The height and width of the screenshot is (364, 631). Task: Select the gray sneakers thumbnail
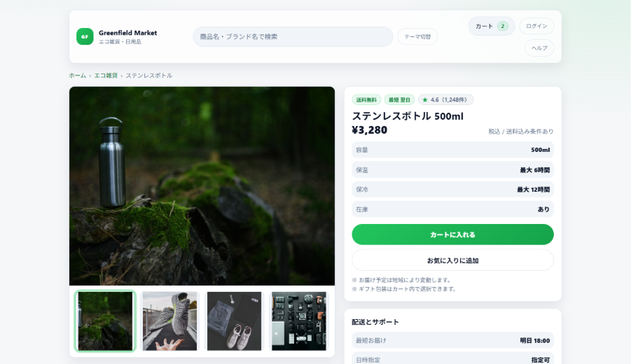169,321
